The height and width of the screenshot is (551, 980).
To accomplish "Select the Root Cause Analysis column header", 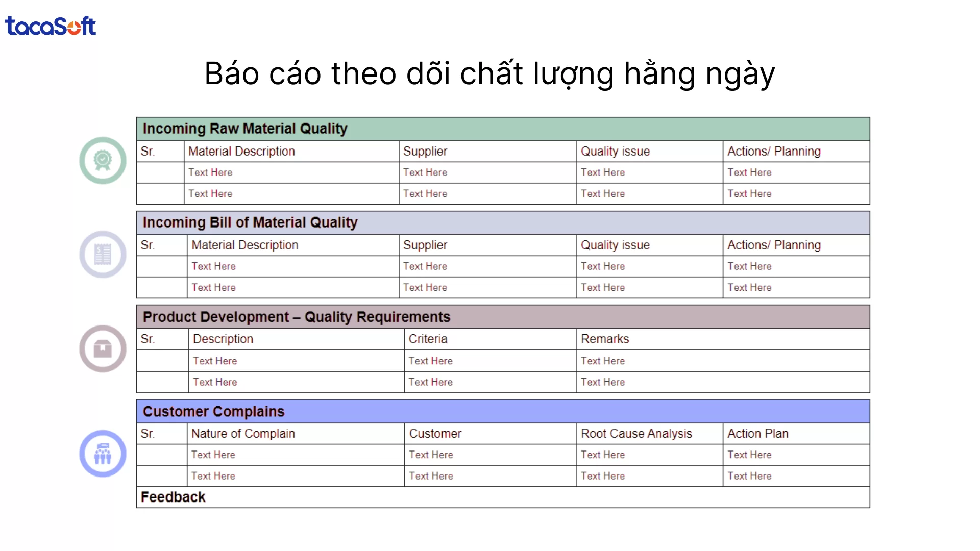I will click(x=636, y=433).
